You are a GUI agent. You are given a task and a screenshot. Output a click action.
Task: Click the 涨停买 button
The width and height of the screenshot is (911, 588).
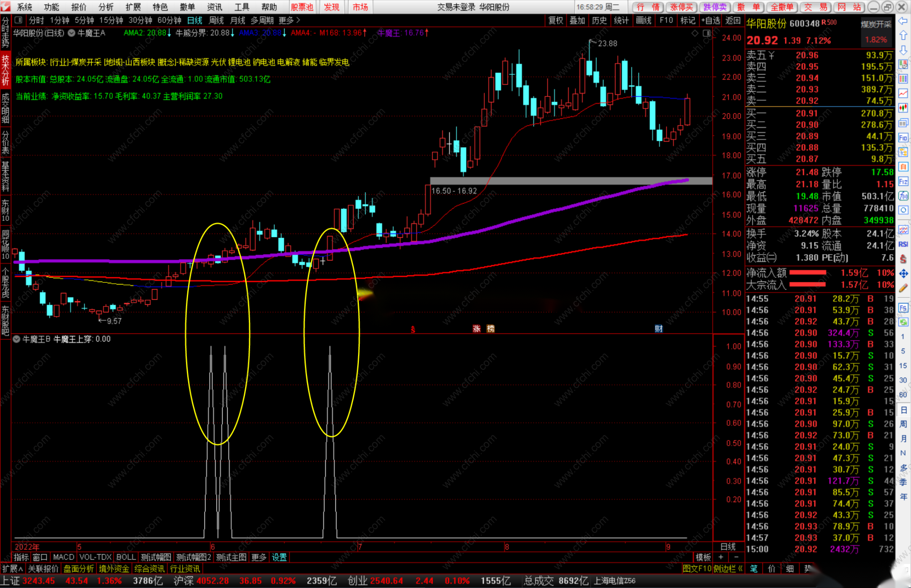point(681,7)
